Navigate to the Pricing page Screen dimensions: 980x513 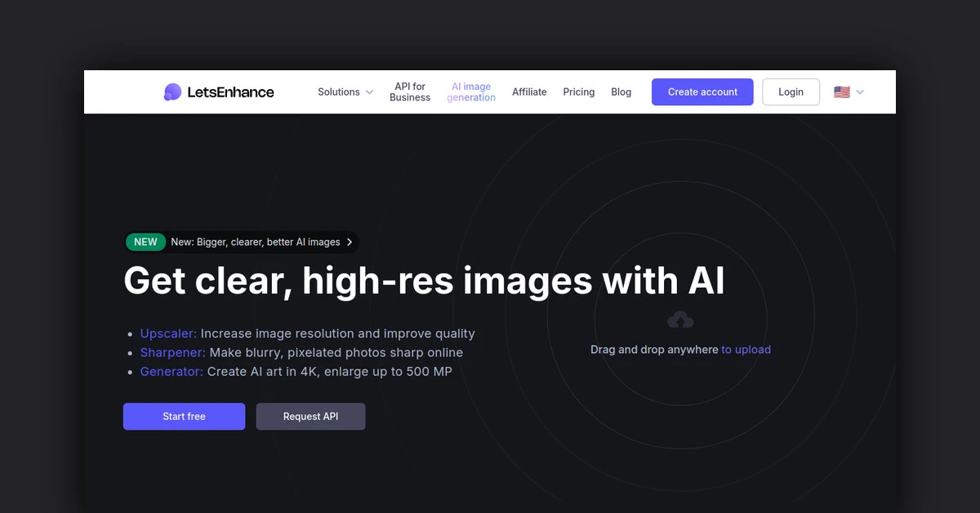coord(578,92)
